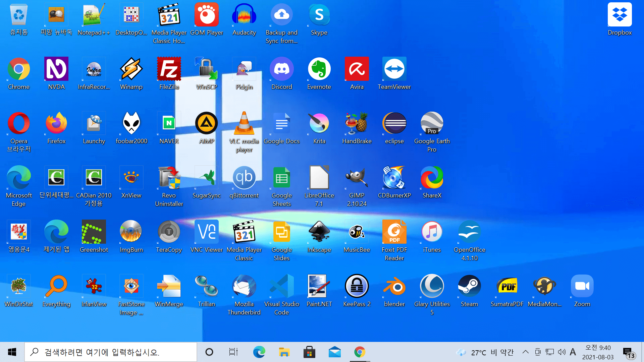Image resolution: width=644 pixels, height=362 pixels.
Task: Launch eclipse IDE icon
Action: click(394, 128)
